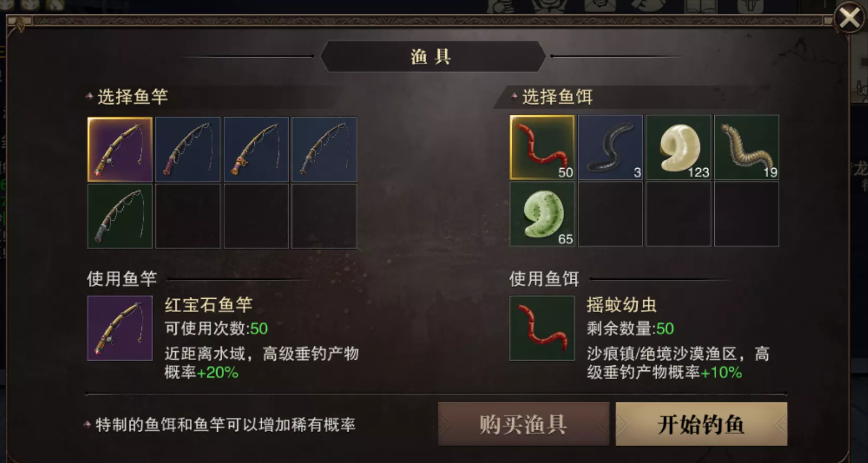This screenshot has width=868, height=463.
Task: Choose the green-background fishing rod
Action: 120,216
